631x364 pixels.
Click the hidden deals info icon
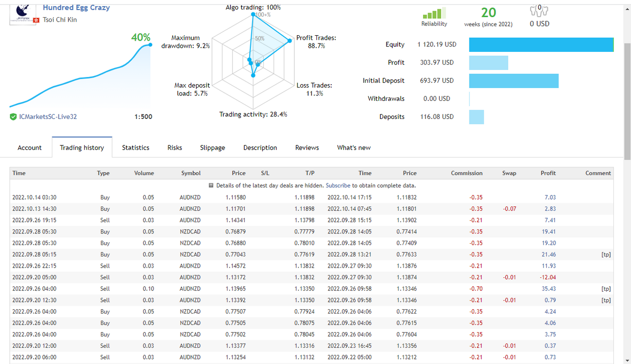click(x=211, y=185)
